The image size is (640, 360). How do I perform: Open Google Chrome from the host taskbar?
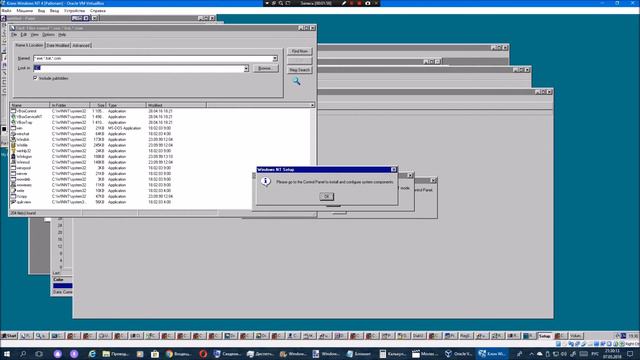click(x=179, y=353)
